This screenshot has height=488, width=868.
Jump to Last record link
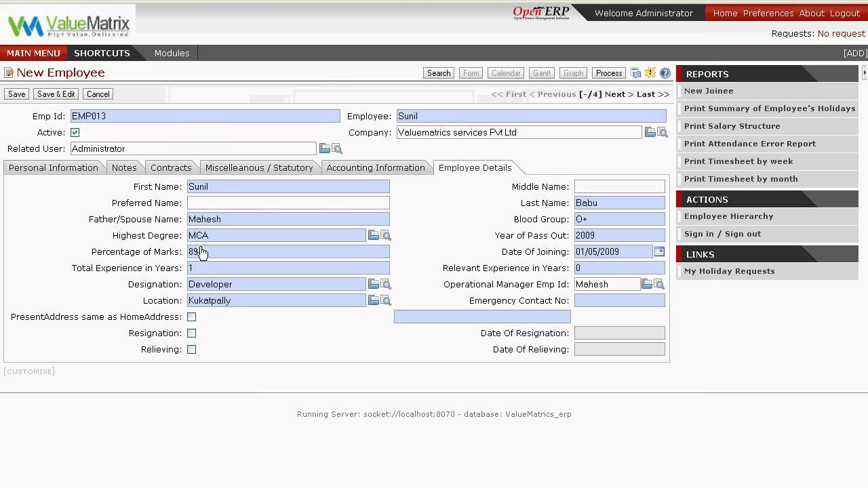click(x=653, y=94)
